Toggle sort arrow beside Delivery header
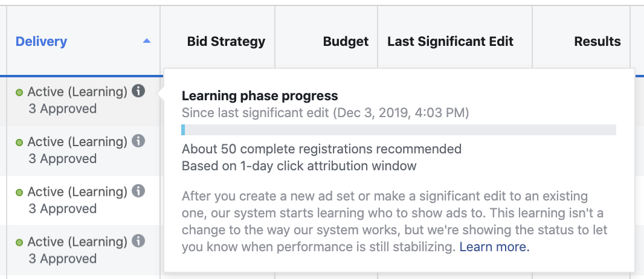Viewport: 644px width, 279px height. pyautogui.click(x=147, y=41)
